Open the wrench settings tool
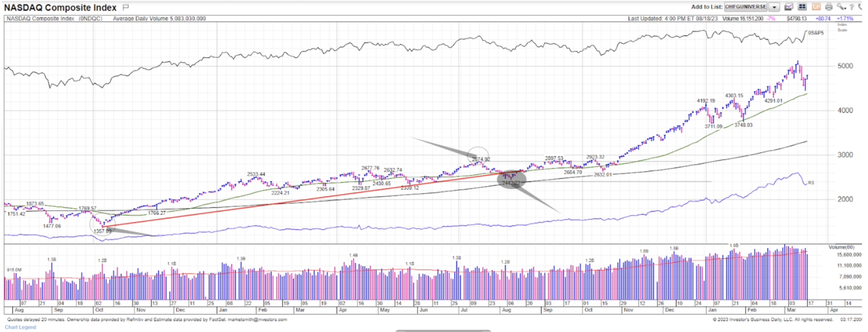The height and width of the screenshot is (332, 868). click(x=841, y=7)
